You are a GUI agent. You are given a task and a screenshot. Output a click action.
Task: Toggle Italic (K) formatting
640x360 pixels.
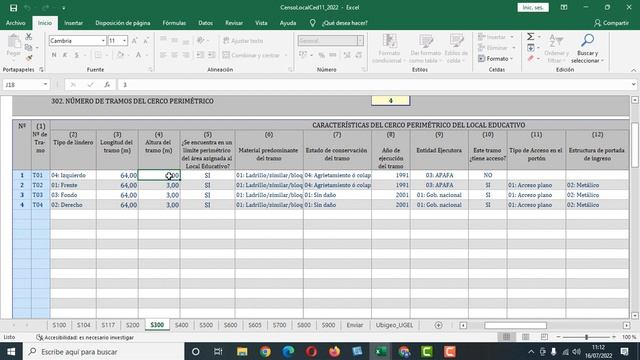tap(65, 55)
